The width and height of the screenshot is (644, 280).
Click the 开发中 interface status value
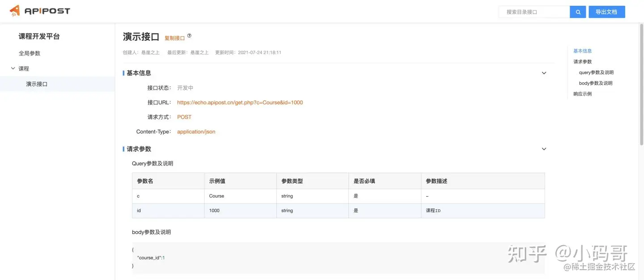[x=185, y=88]
